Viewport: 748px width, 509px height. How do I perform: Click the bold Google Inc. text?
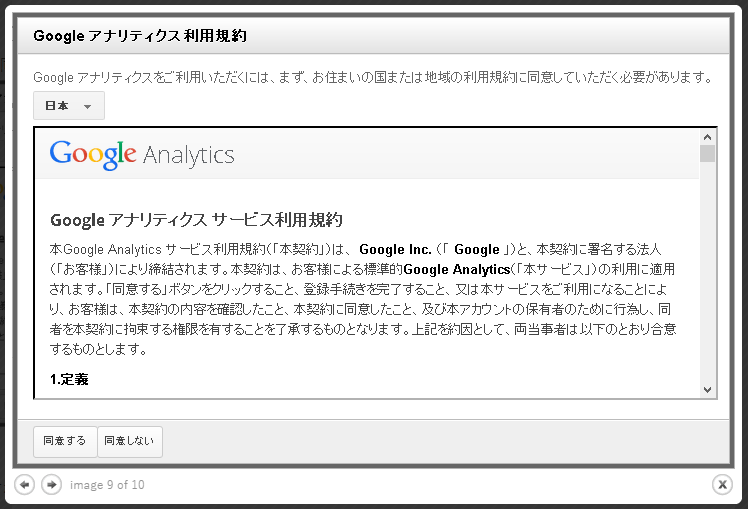click(395, 249)
